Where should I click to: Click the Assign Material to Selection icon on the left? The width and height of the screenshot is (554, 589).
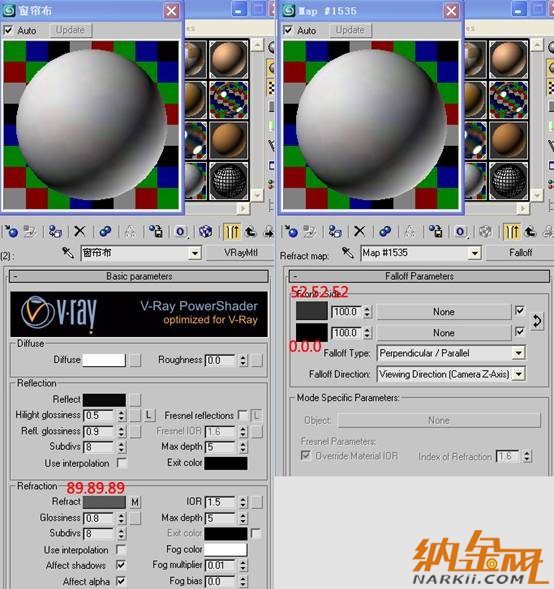55,231
